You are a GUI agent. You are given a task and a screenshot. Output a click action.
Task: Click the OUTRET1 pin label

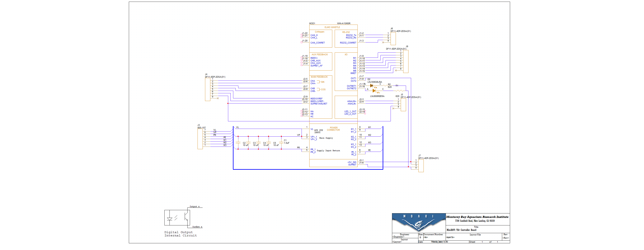(x=351, y=86)
